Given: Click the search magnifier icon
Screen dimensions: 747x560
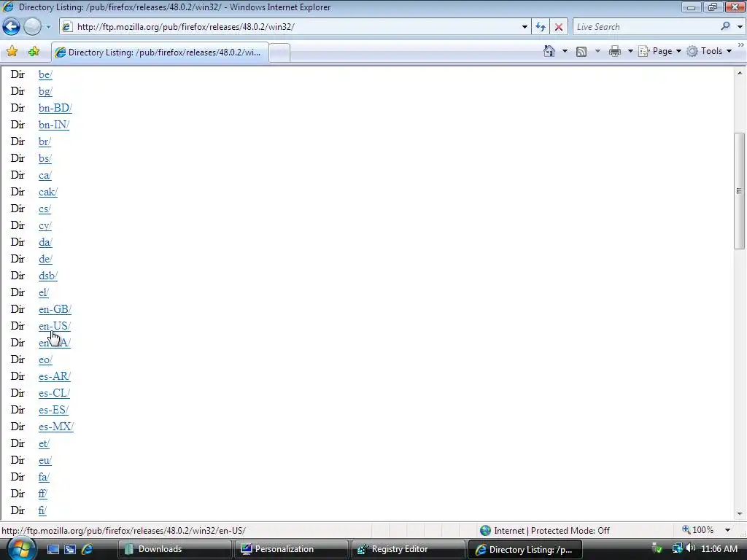Looking at the screenshot, I should pyautogui.click(x=725, y=27).
